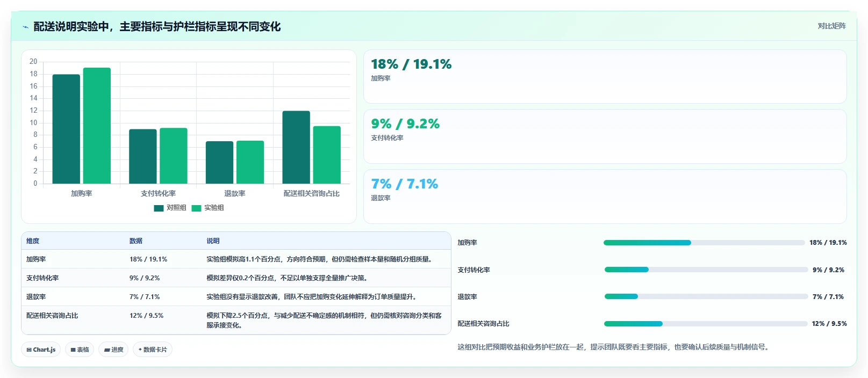This screenshot has height=378, width=868.
Task: Click the 维度 column header
Action: [x=33, y=241]
